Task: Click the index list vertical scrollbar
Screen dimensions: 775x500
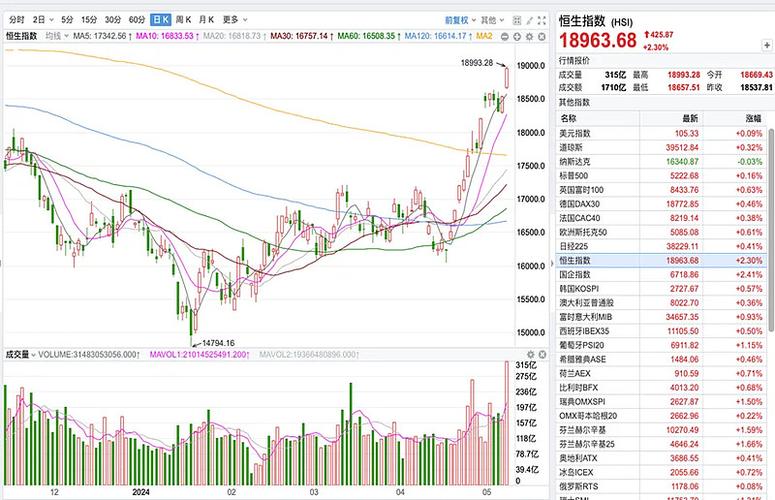Action: (x=771, y=230)
